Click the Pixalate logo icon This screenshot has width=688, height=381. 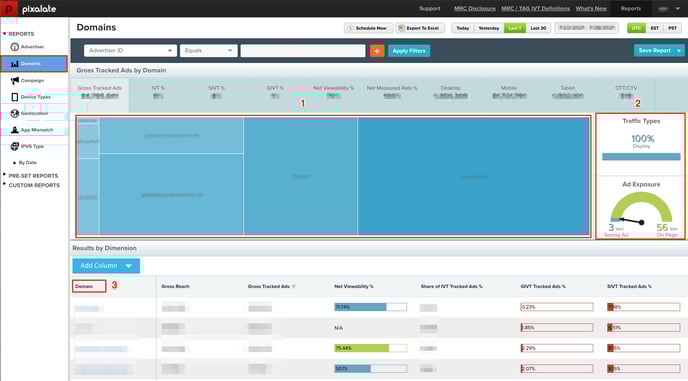point(9,8)
